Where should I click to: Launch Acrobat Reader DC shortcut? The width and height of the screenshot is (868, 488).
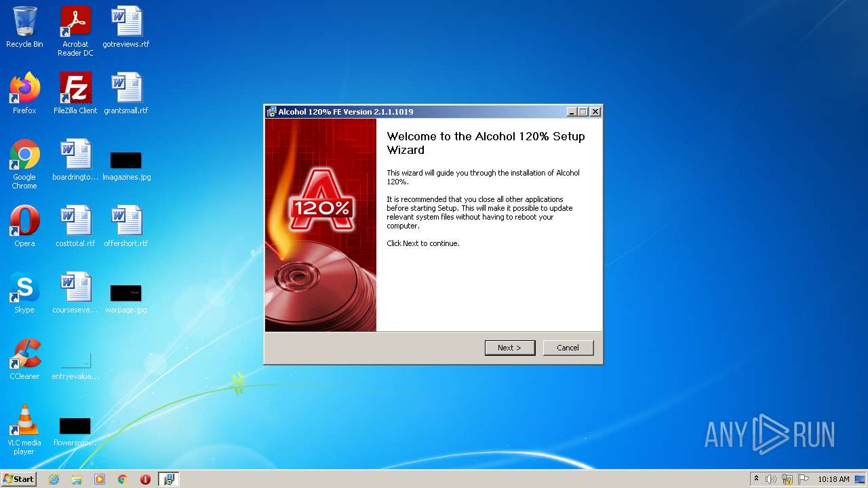tap(75, 32)
